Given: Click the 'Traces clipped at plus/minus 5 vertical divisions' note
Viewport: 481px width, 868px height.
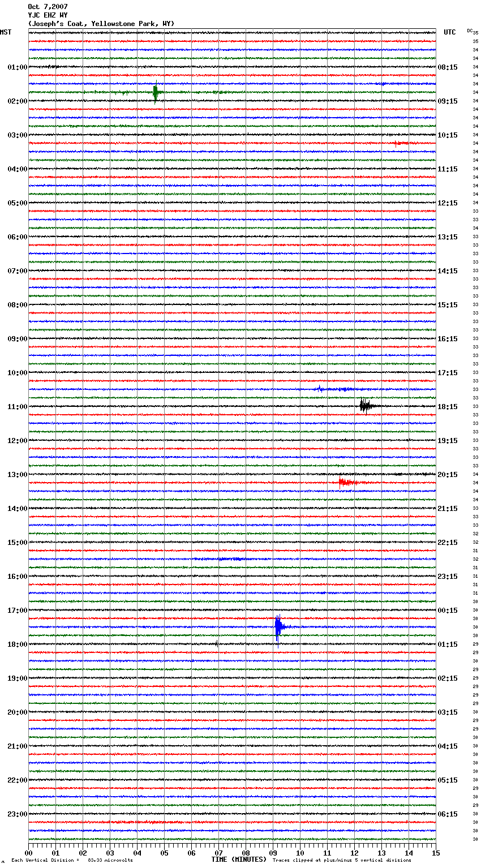Looking at the screenshot, I should (342, 860).
